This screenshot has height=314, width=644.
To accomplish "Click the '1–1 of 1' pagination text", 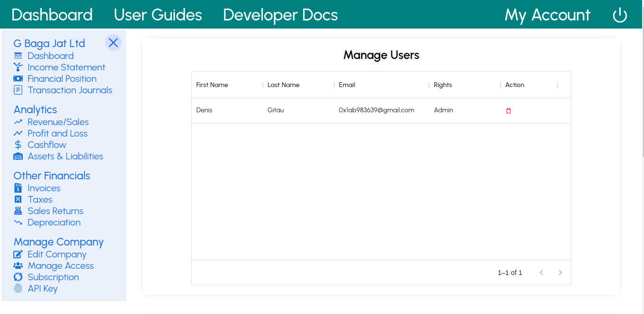I will (510, 273).
